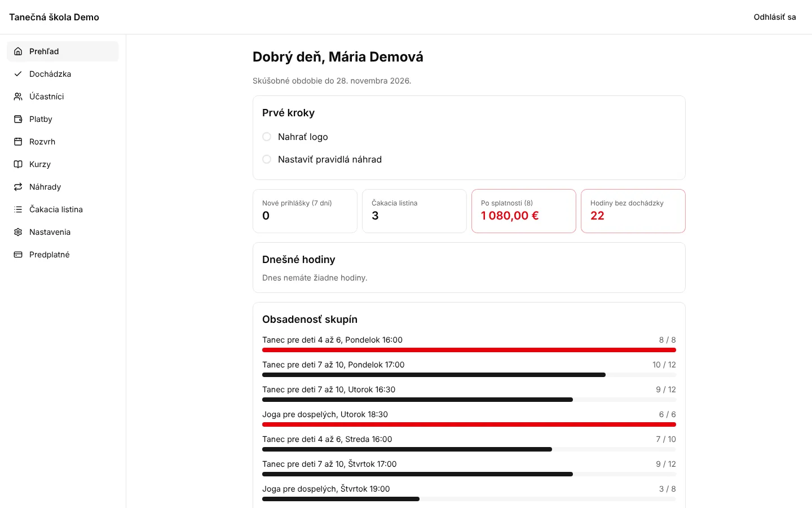Click the home icon beside Prehľad
The image size is (812, 508).
[18, 51]
